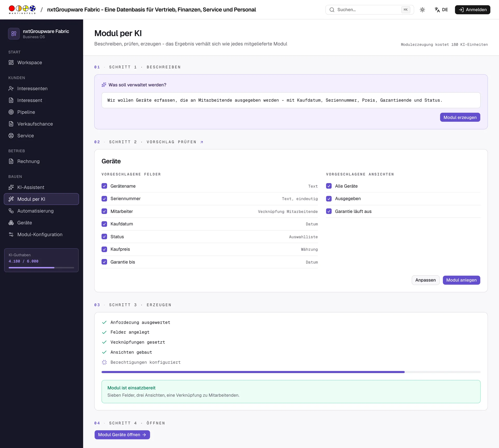Screen dimensions: 499x448
Task: Open Pipeline in the sidebar
Action: pyautogui.click(x=41, y=112)
